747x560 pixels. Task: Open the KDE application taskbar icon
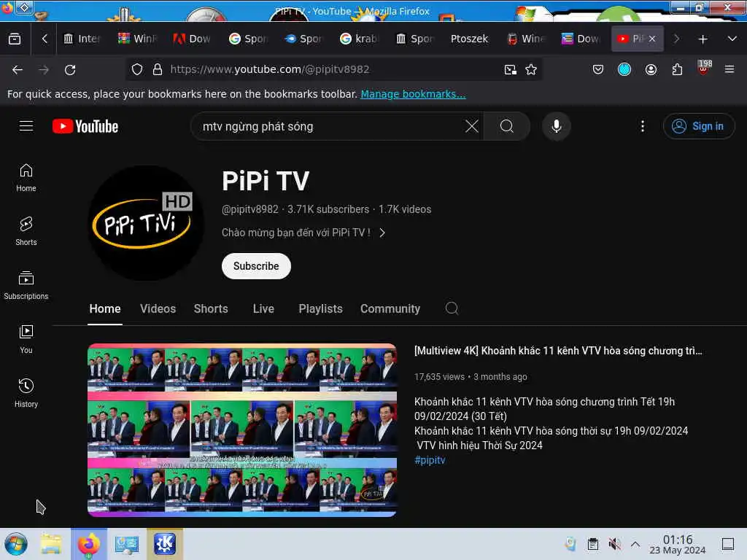(164, 544)
